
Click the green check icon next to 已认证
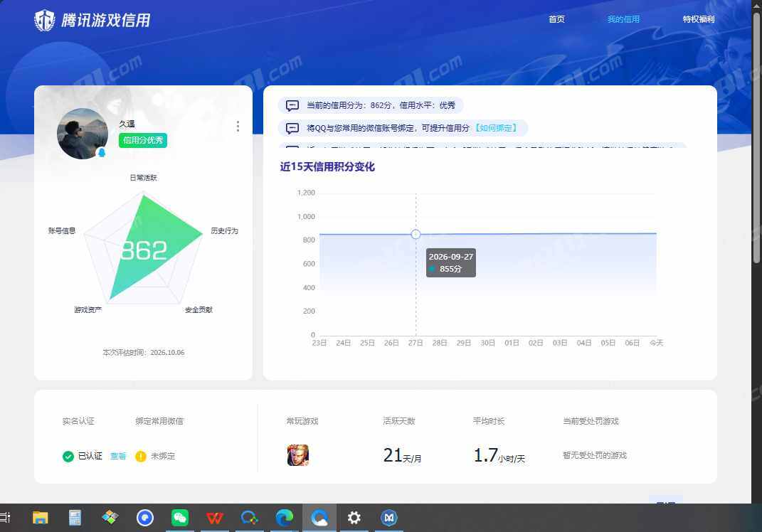point(68,456)
